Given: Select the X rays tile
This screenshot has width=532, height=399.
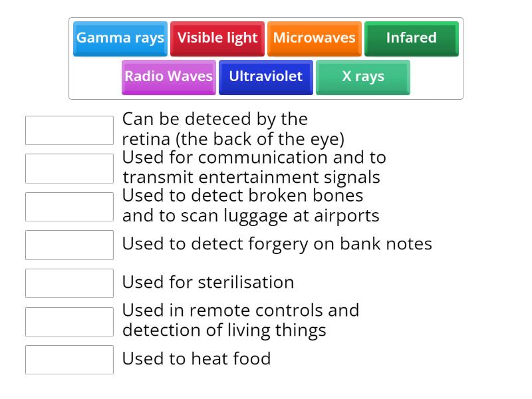Looking at the screenshot, I should [362, 76].
